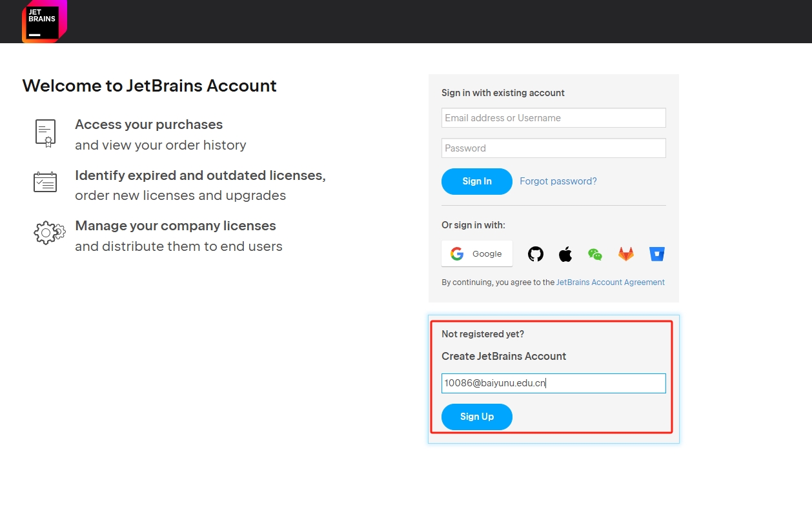Click the Create JetBrains Account email field
Viewport: 812px width, 514px height.
[553, 383]
